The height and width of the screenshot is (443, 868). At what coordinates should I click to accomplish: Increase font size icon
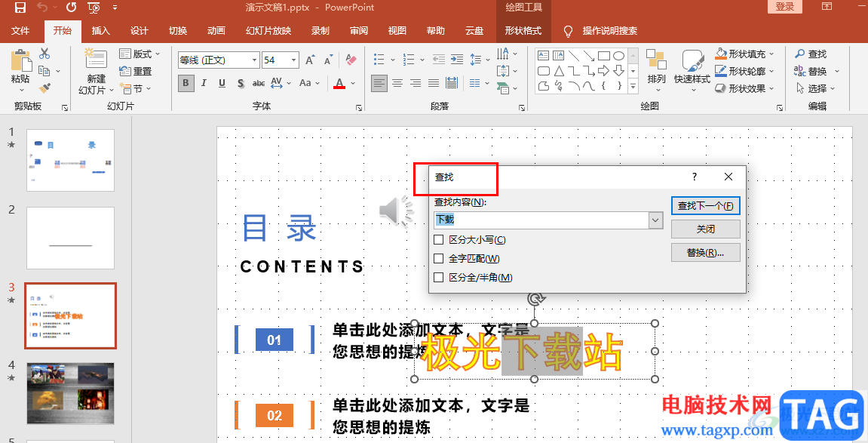click(310, 60)
